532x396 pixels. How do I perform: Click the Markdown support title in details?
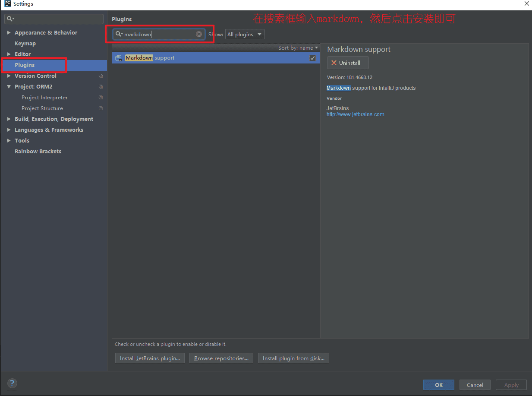pyautogui.click(x=359, y=49)
